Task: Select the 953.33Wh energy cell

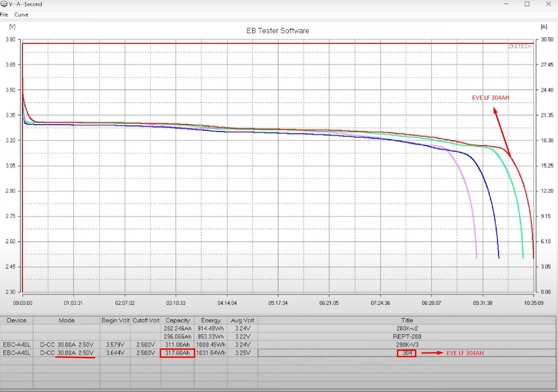Action: pyautogui.click(x=211, y=336)
